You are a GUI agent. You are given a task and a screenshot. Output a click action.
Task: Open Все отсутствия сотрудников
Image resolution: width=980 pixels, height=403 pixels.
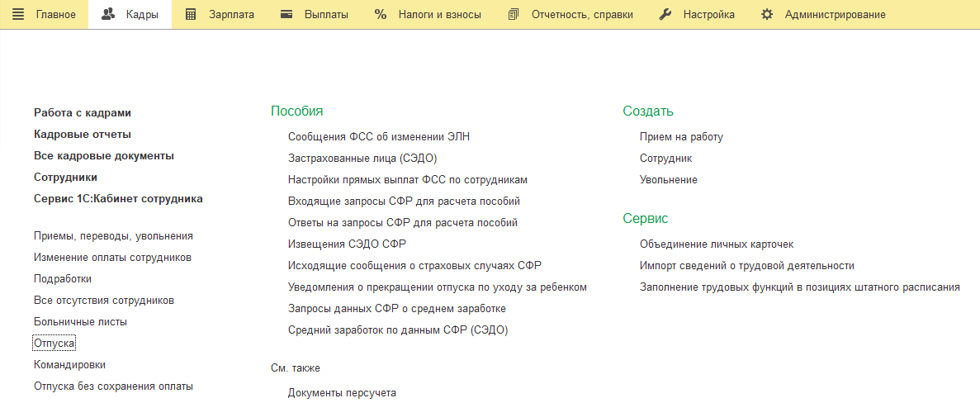click(104, 301)
